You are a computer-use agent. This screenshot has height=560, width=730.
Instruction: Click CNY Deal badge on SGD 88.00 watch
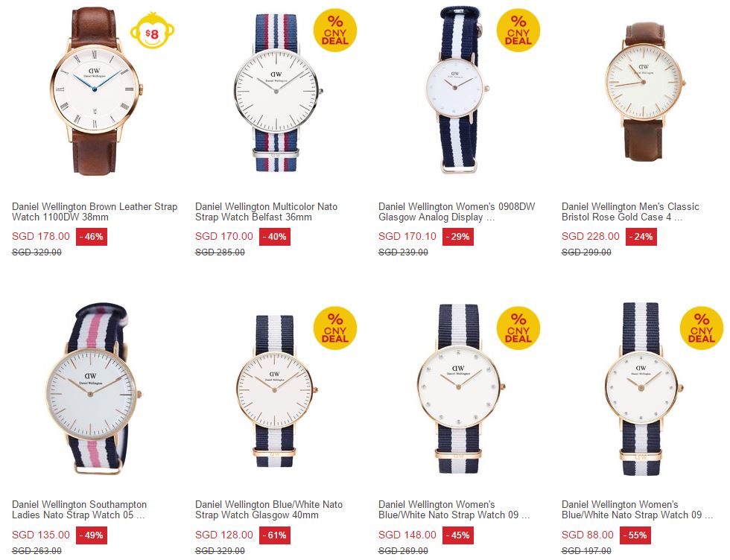(x=702, y=328)
